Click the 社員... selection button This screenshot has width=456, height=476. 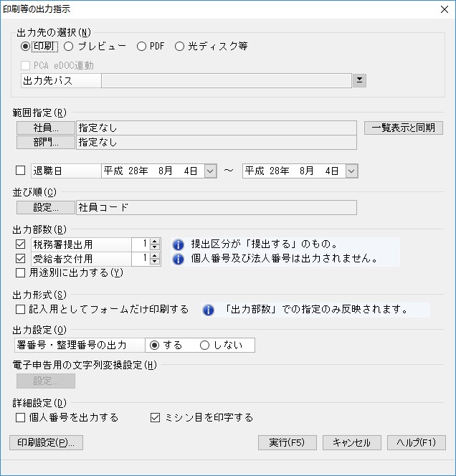coord(46,128)
